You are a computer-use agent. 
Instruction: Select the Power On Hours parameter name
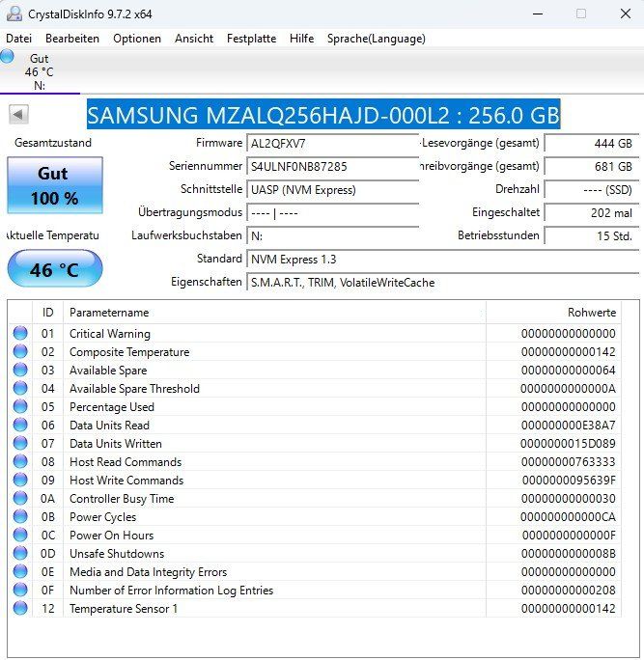pyautogui.click(x=112, y=536)
